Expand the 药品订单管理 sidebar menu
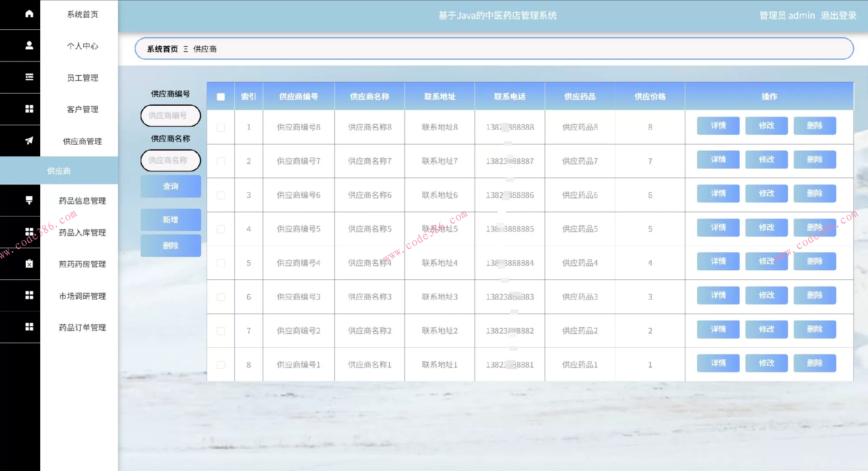The height and width of the screenshot is (471, 868). 82,327
